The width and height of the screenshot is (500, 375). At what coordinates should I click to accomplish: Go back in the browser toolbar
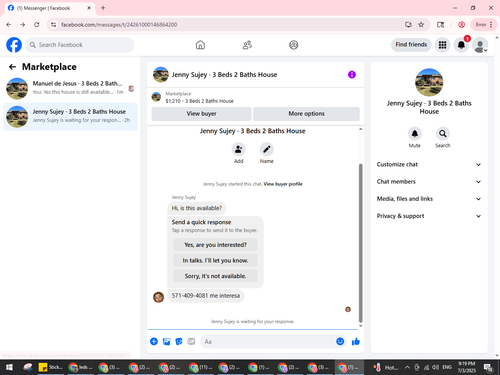click(x=9, y=25)
